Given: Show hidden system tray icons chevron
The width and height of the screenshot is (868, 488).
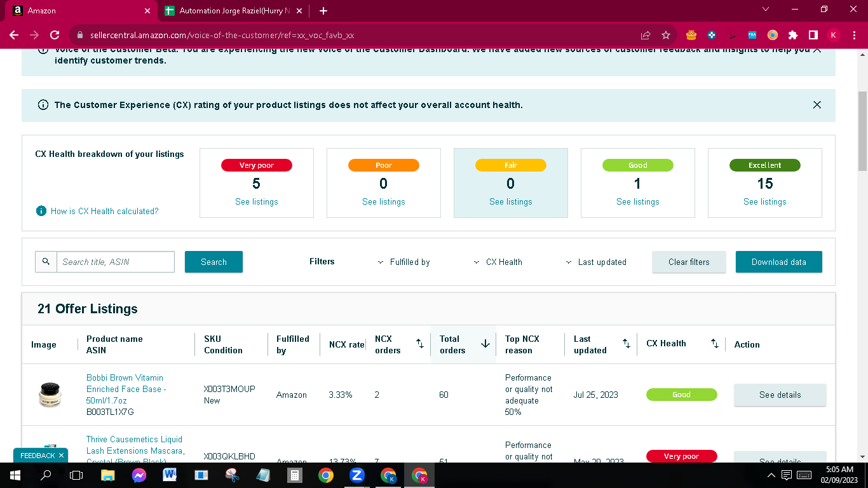Looking at the screenshot, I should (771, 475).
